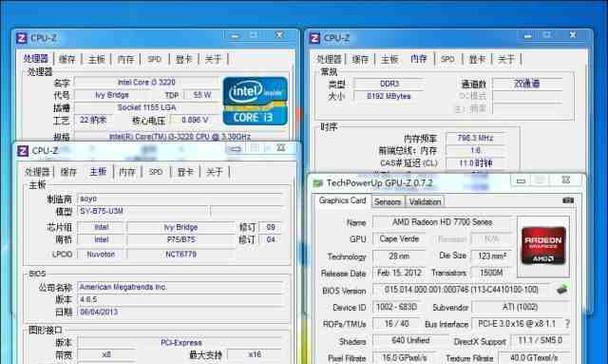Click the bus interface question mark icon
Screen dimensions: 608x364
click(568, 324)
